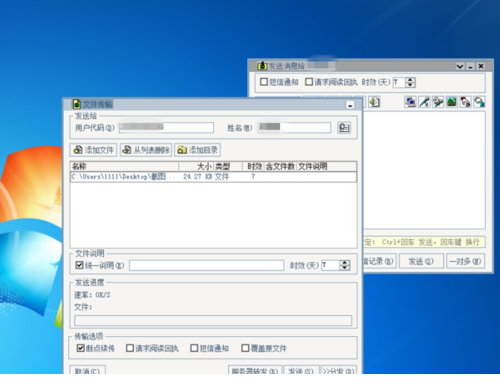Click the red-and-white icon after the picture icon
Screen dimensions: 500x388
[465, 102]
